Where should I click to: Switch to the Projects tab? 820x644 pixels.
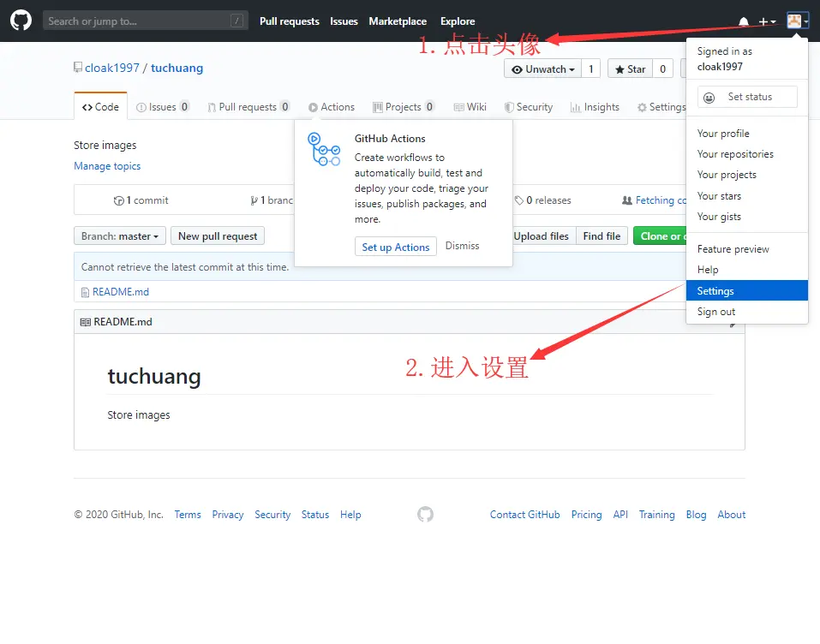pyautogui.click(x=404, y=107)
